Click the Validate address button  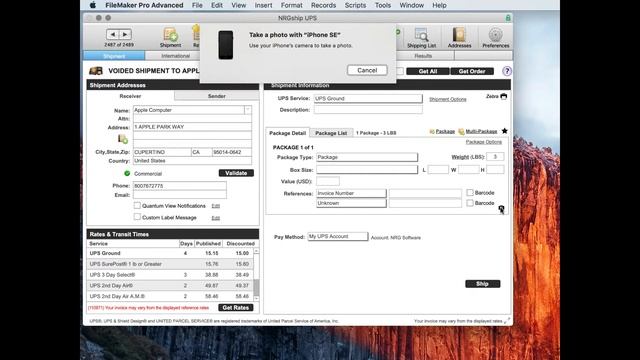click(236, 173)
